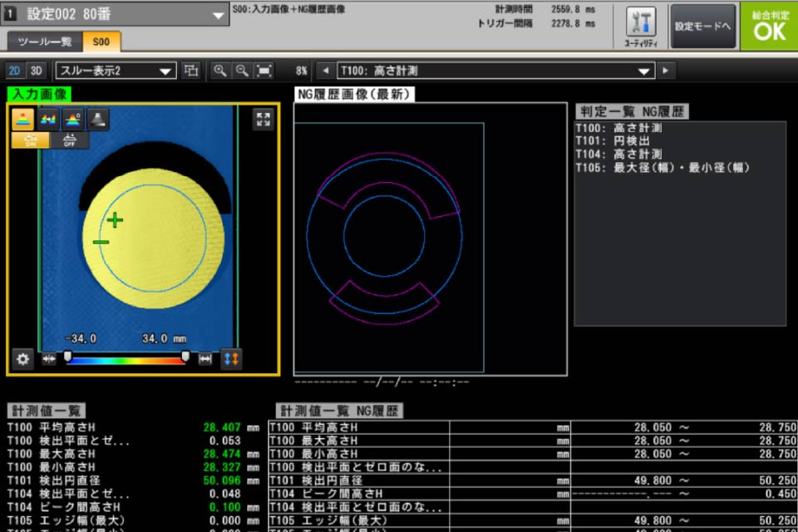The height and width of the screenshot is (532, 798).
Task: Click the fit-to-screen zoom icon
Action: pyautogui.click(x=264, y=71)
